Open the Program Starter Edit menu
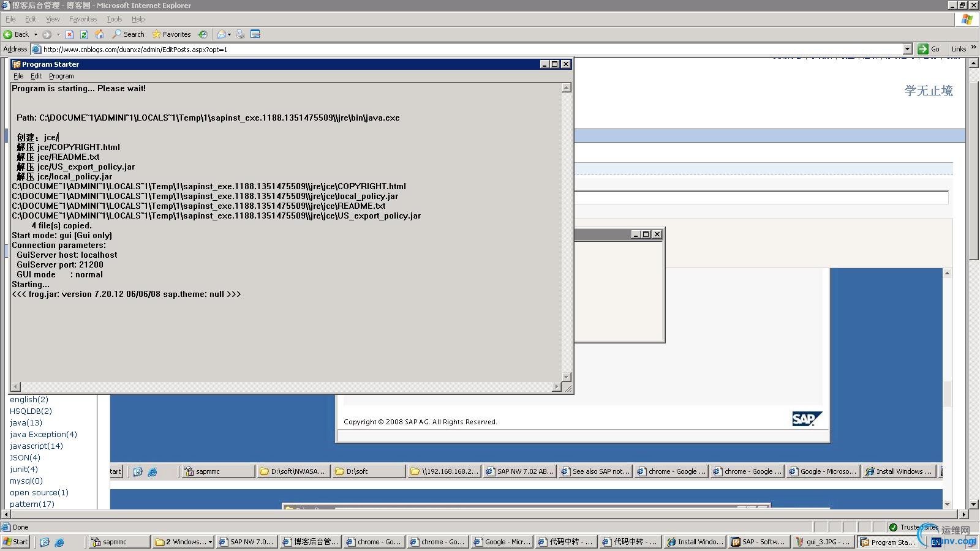 coord(36,76)
